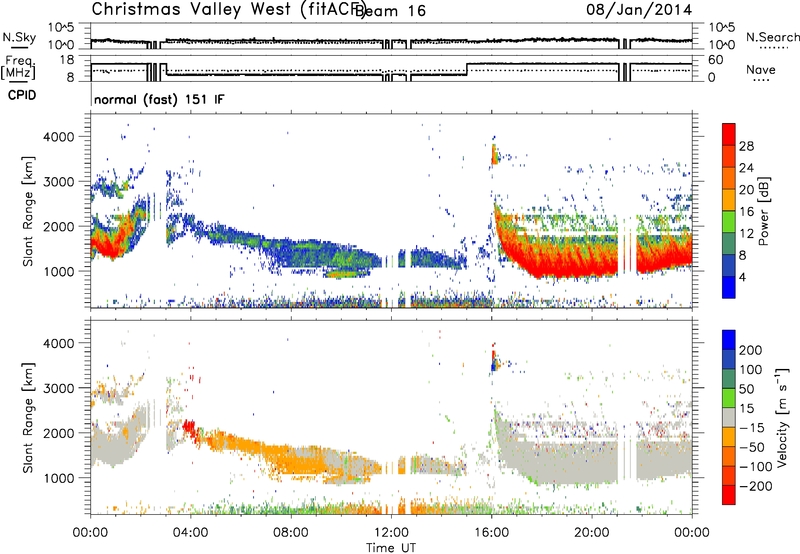Click the "16" label on the Power scale
The height and width of the screenshot is (554, 800).
(746, 212)
